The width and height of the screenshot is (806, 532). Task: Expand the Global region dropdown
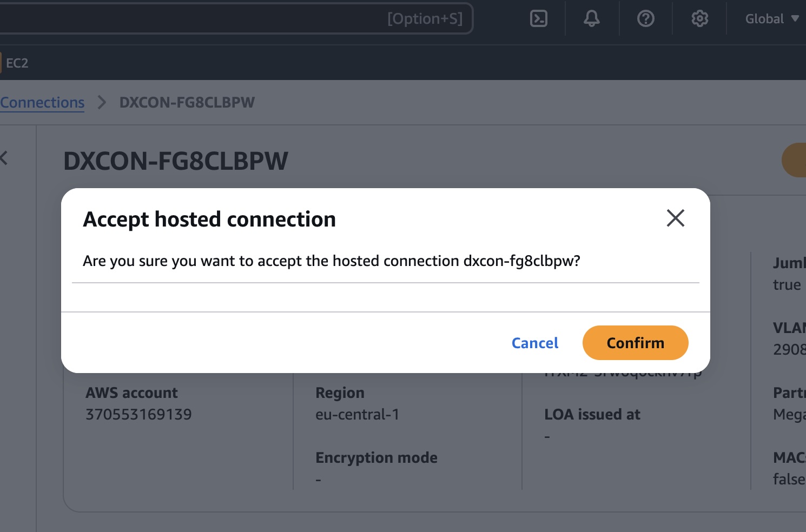pos(771,19)
